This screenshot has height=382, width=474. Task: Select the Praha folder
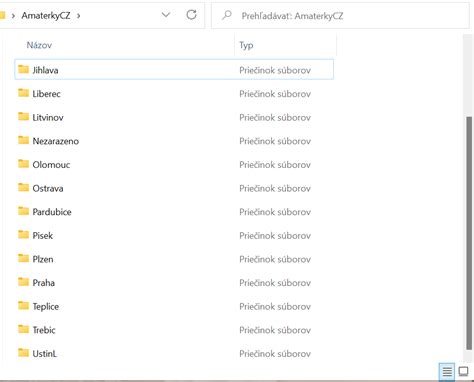174,283
